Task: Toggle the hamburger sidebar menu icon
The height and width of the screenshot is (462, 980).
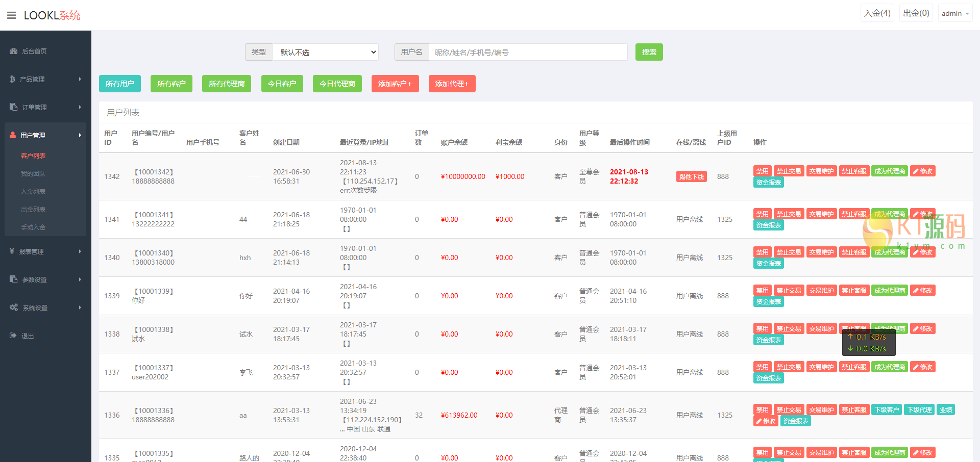Action: (11, 15)
